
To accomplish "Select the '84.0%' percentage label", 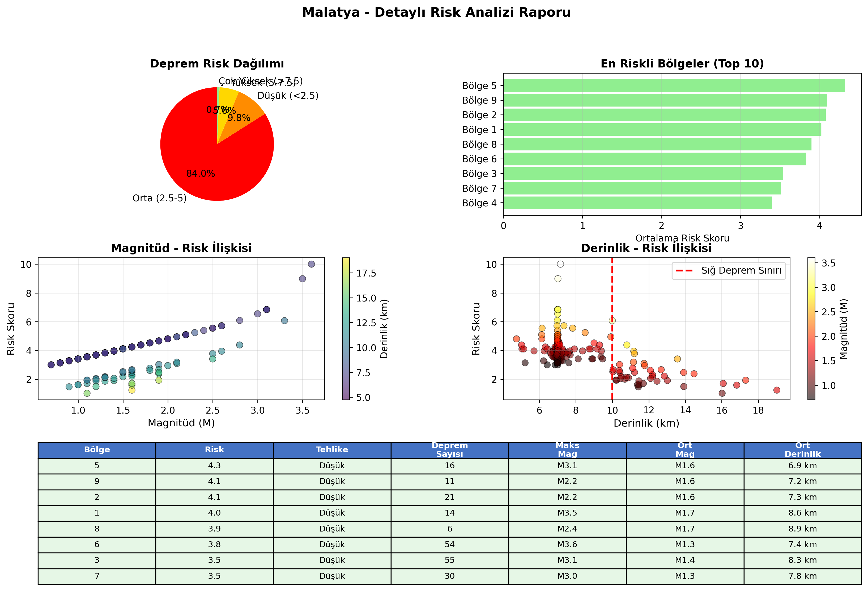I will pyautogui.click(x=201, y=173).
